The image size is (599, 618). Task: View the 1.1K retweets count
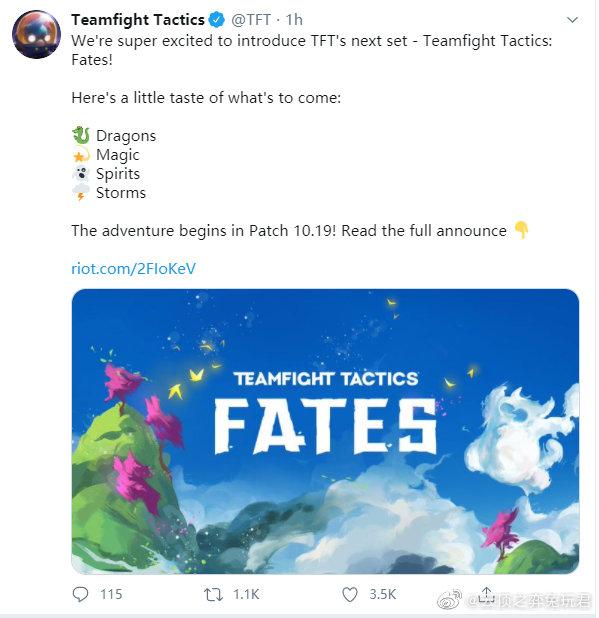point(246,594)
